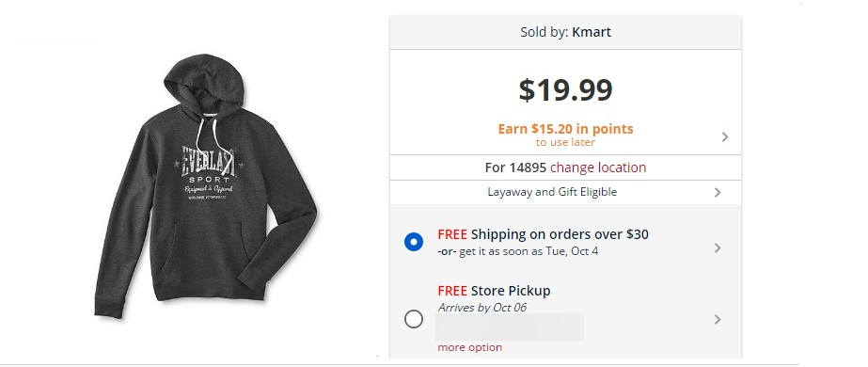Click the For 14895 zip code text
The height and width of the screenshot is (367, 868).
515,168
